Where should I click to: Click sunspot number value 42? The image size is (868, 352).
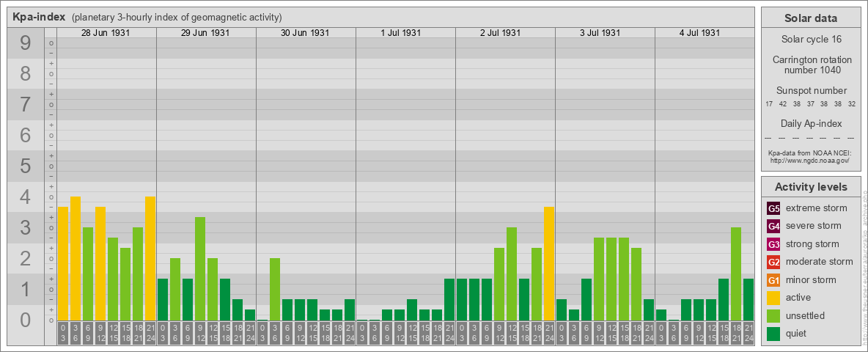coord(783,104)
